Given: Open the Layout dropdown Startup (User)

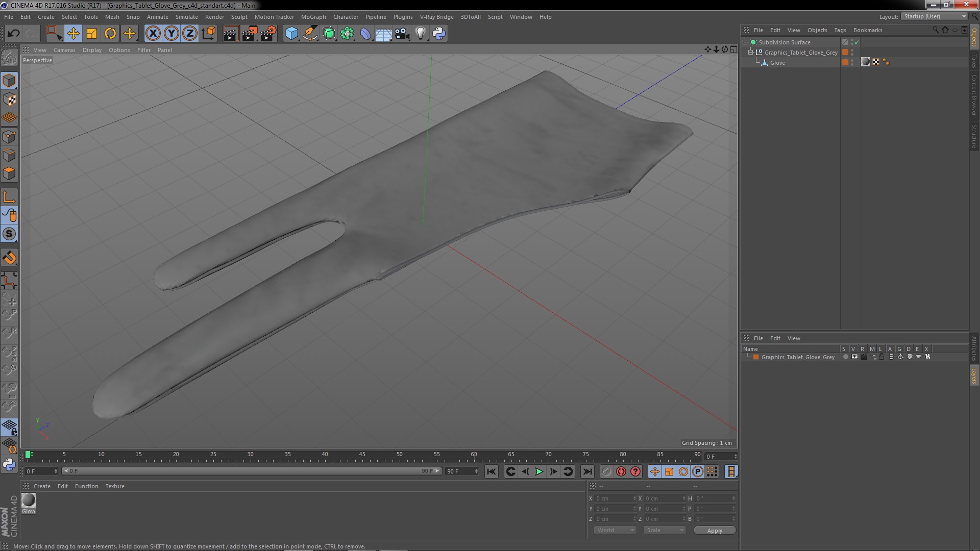Looking at the screenshot, I should (x=934, y=16).
